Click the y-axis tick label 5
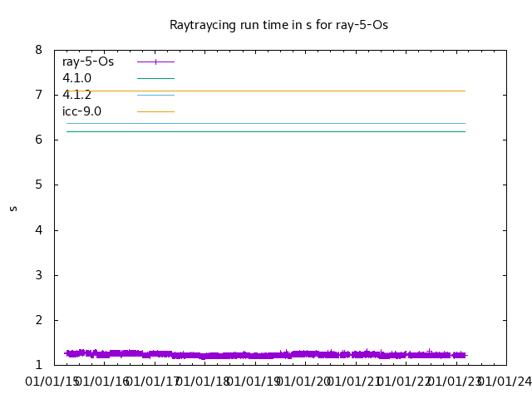The image size is (532, 399). (x=38, y=185)
